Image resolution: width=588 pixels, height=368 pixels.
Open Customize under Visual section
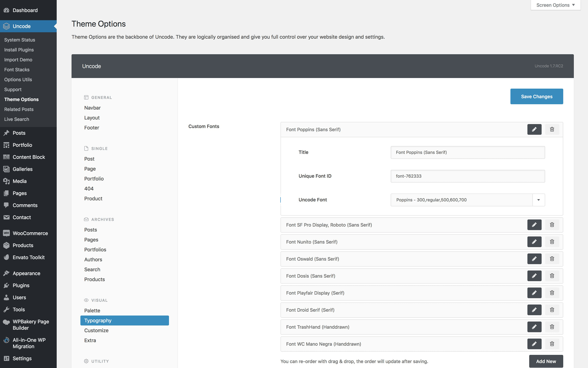click(96, 330)
